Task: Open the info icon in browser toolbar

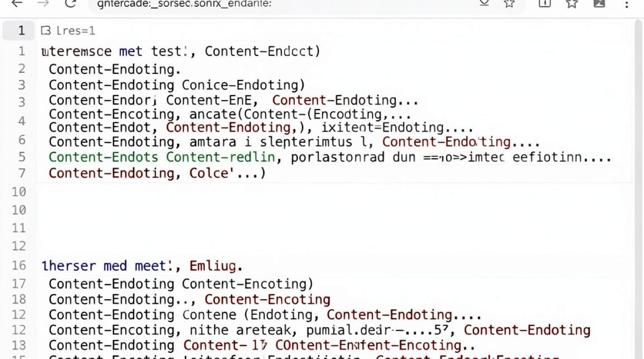Action: (x=544, y=3)
